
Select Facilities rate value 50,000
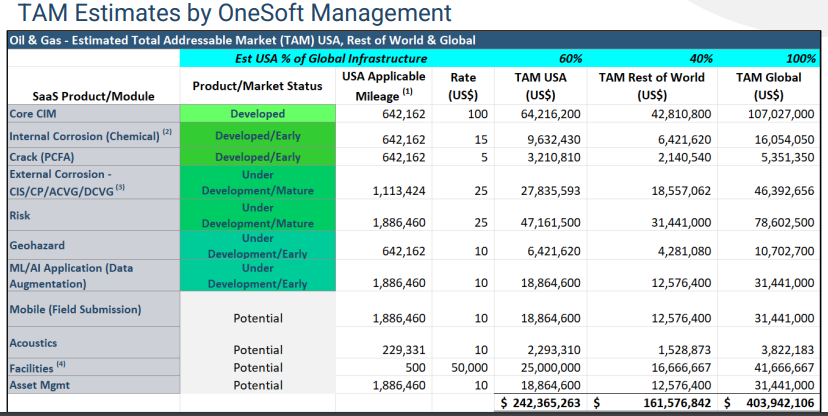[470, 367]
